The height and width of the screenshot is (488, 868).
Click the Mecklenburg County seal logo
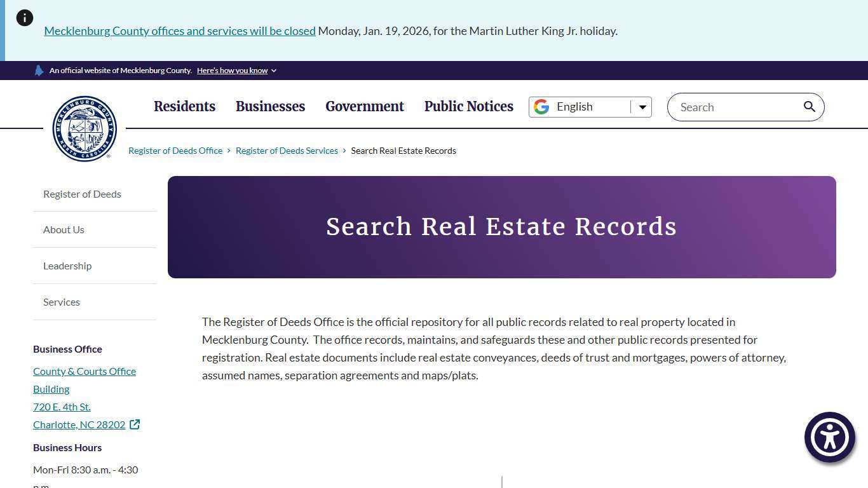pyautogui.click(x=84, y=128)
